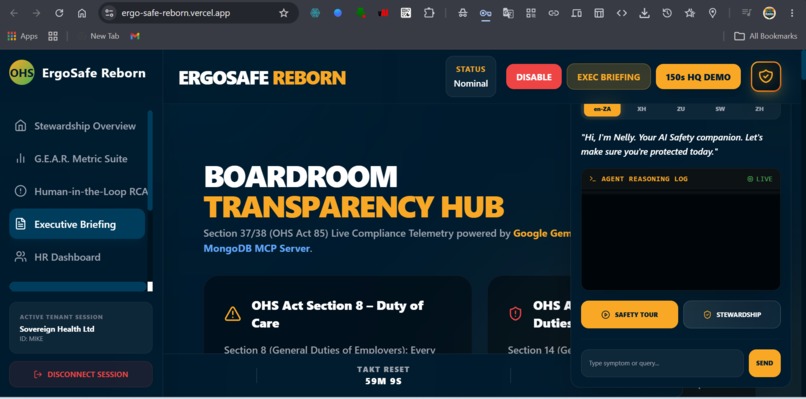Click the Google Gemini highlighted link text
This screenshot has height=399, width=806.
[x=542, y=233]
